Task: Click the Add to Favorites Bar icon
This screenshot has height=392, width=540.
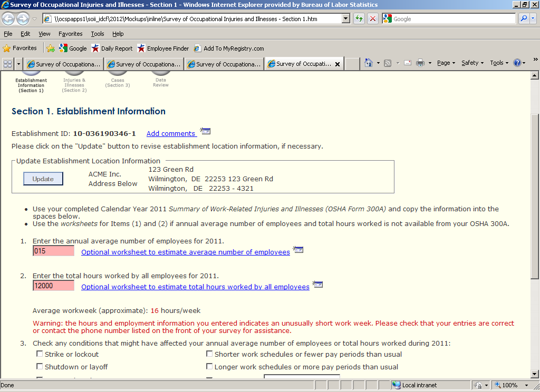Action: pyautogui.click(x=51, y=48)
